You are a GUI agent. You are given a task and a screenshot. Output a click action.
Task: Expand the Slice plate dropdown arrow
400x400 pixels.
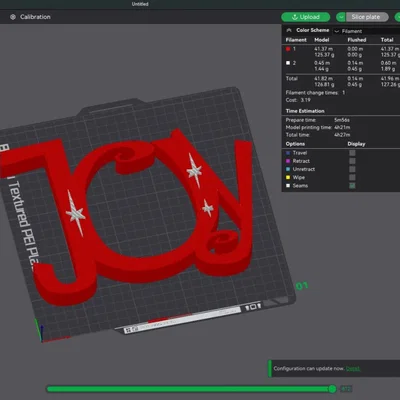tap(341, 17)
